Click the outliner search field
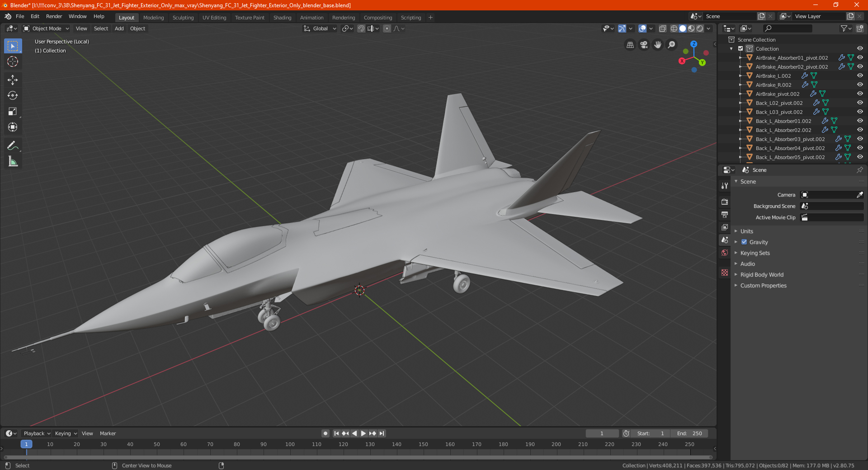The width and height of the screenshot is (868, 470). (787, 28)
